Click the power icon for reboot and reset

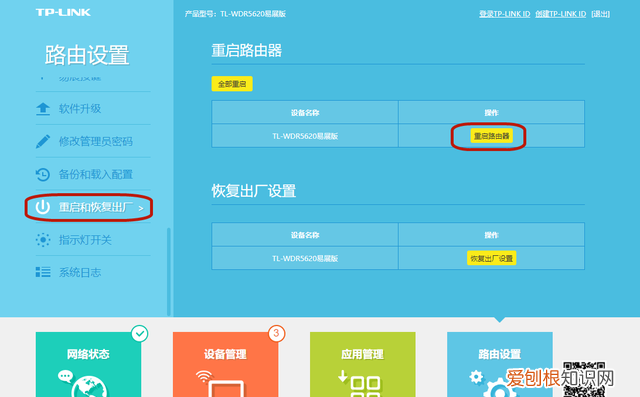(43, 207)
